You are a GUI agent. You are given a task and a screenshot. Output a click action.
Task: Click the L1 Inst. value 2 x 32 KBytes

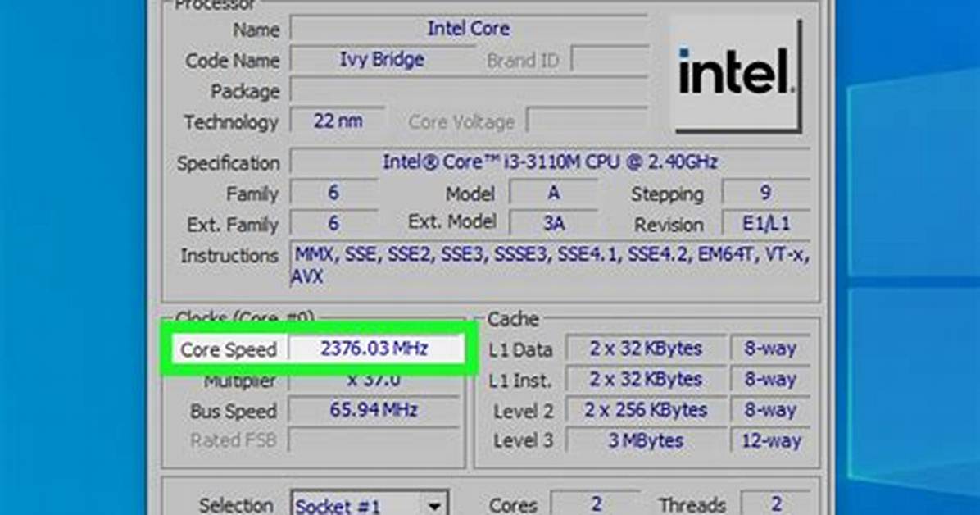pyautogui.click(x=647, y=379)
